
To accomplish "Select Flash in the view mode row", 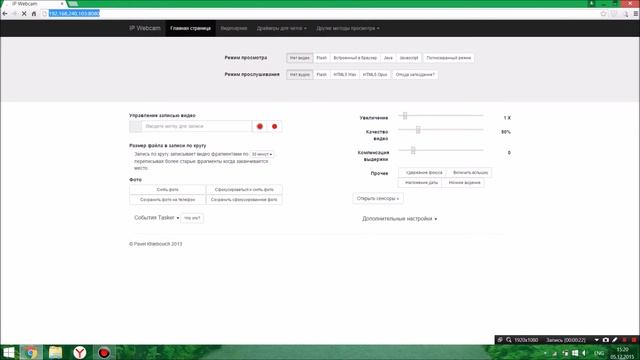I will 322,58.
